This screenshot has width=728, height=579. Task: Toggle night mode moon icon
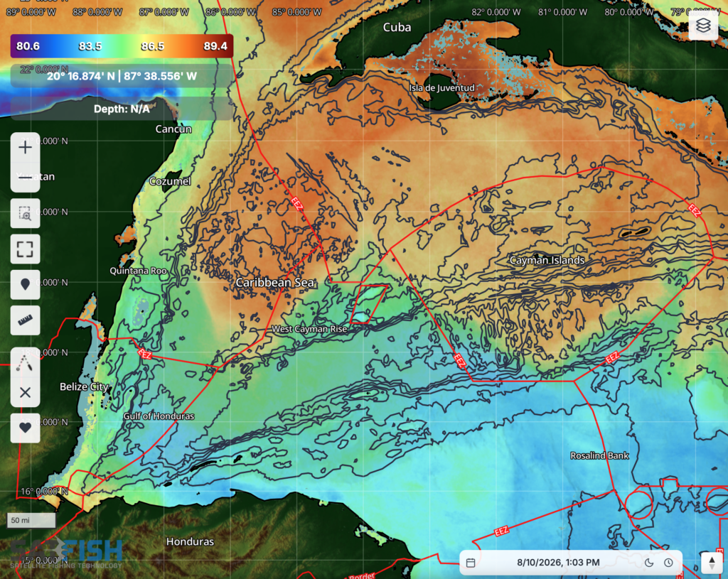(649, 563)
